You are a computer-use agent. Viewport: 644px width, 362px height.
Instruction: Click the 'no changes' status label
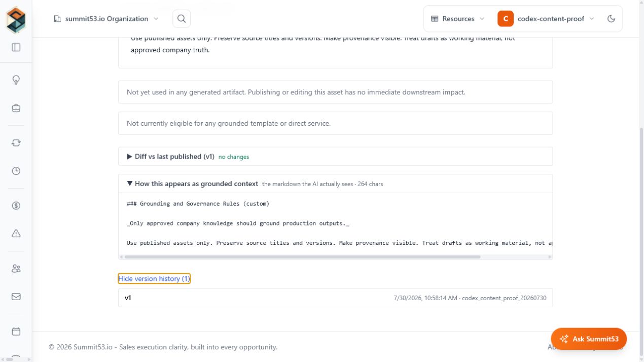tap(234, 157)
